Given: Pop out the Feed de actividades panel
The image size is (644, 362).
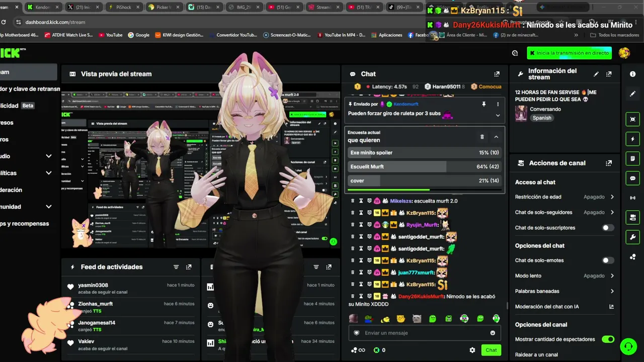Looking at the screenshot, I should click(x=189, y=267).
